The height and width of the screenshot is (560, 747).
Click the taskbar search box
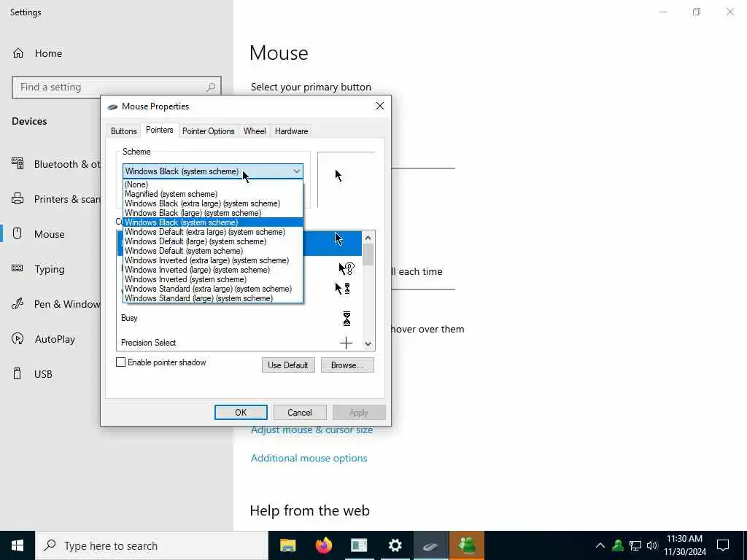tap(152, 545)
